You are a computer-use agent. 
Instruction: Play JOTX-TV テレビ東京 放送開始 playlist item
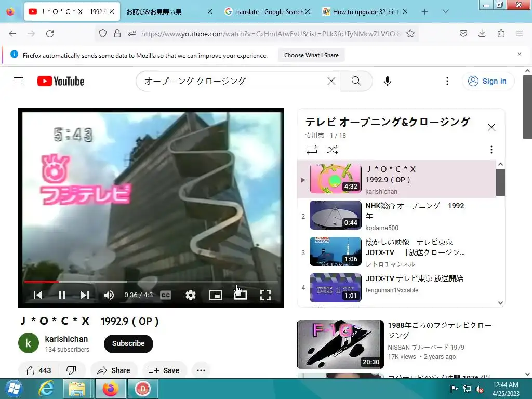396,288
